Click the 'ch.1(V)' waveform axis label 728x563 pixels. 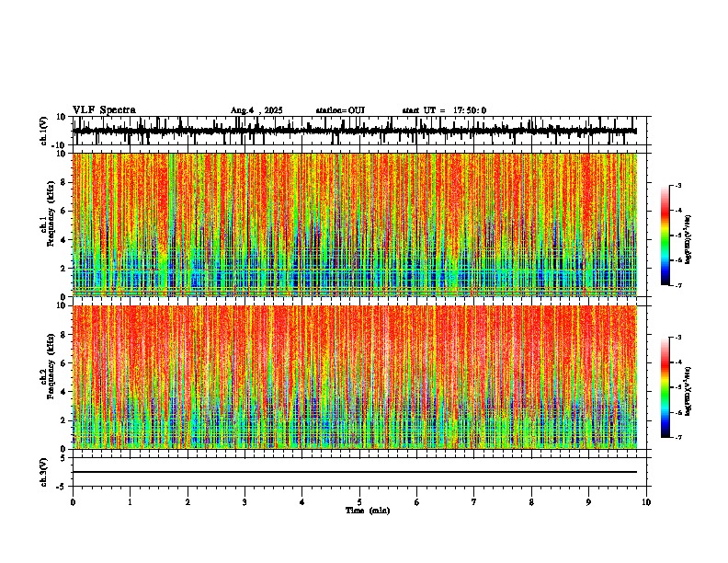[x=44, y=131]
